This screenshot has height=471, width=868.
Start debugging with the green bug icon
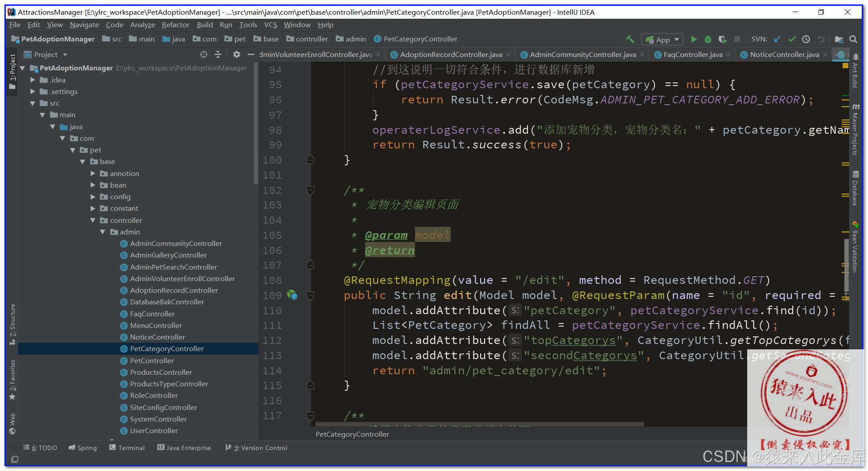[708, 39]
